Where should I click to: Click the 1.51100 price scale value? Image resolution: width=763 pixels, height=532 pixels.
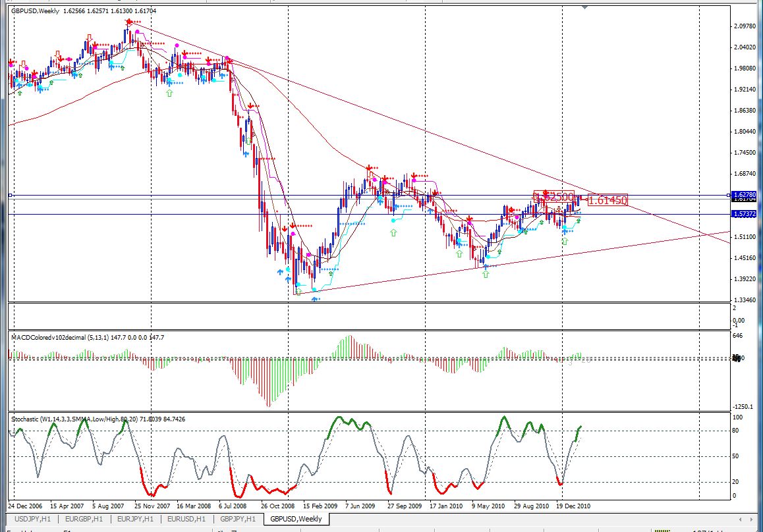click(745, 237)
